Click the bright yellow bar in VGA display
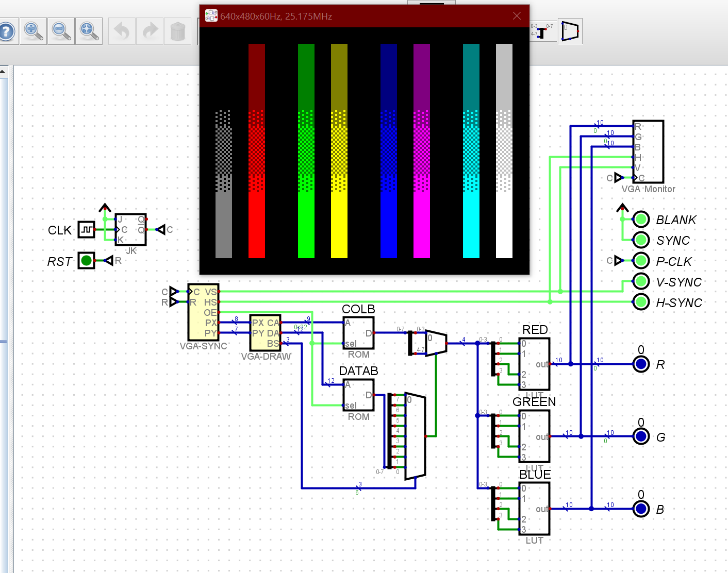728x573 pixels. 339,224
